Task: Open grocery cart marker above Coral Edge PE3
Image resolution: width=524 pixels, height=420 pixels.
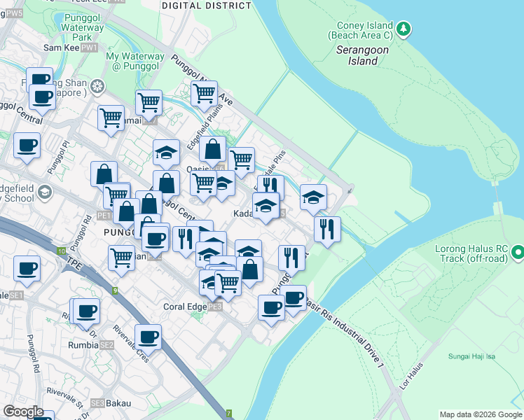Action: point(228,285)
